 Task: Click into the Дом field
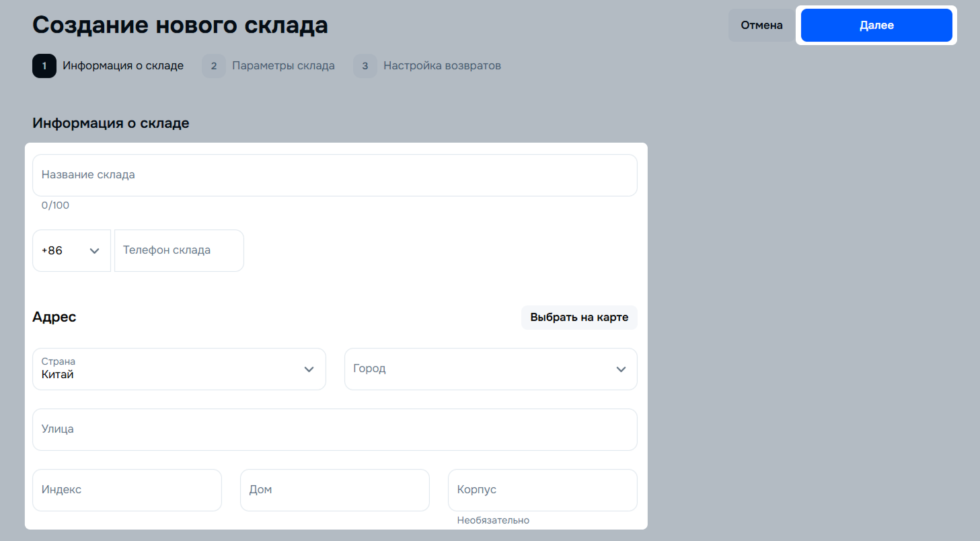click(x=334, y=490)
